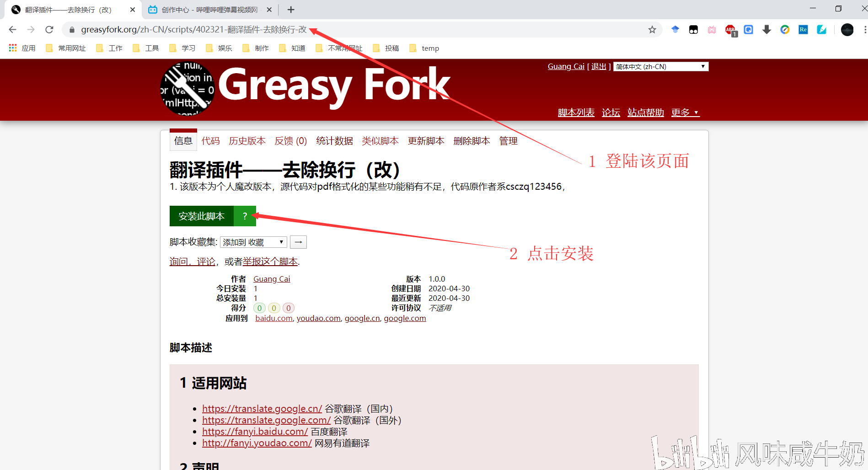Open the user profile avatar
Viewport: 868px width, 470px height.
[x=847, y=30]
